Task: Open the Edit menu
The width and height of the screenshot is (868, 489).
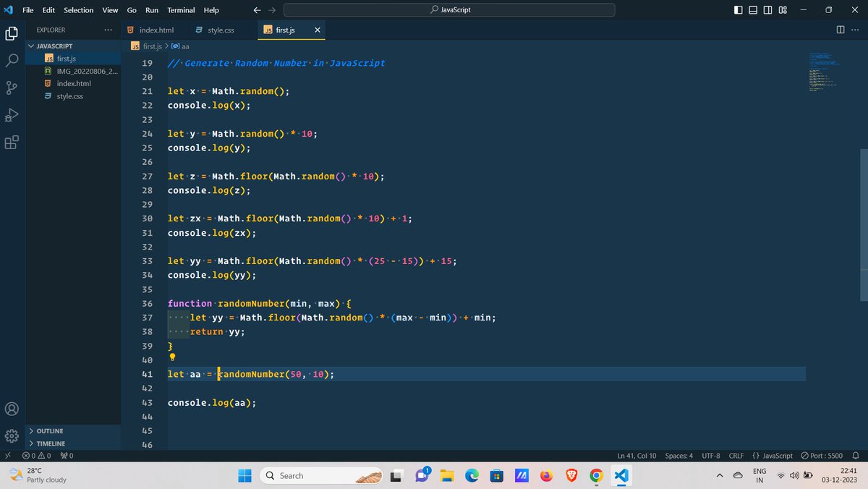Action: [x=49, y=10]
